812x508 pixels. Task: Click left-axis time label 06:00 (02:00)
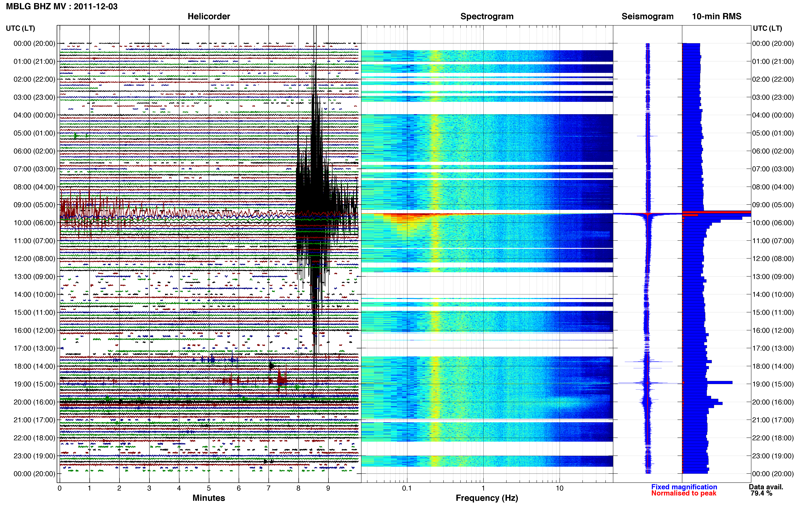tap(34, 151)
